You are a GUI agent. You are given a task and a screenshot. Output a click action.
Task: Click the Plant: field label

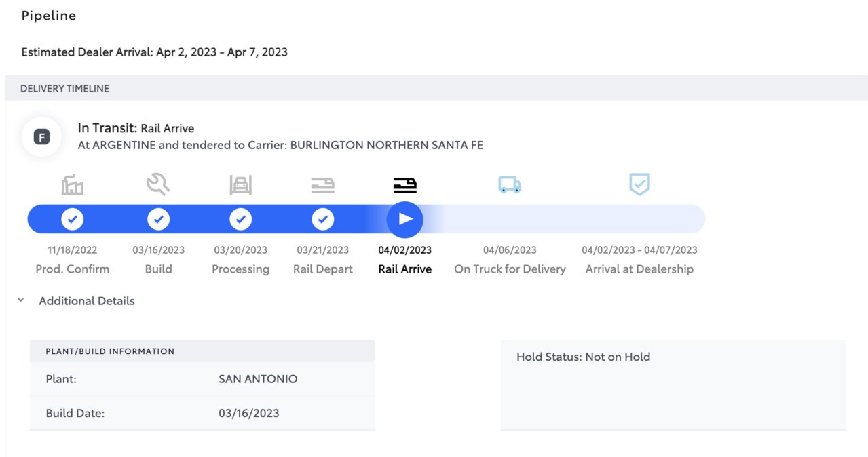pos(61,379)
